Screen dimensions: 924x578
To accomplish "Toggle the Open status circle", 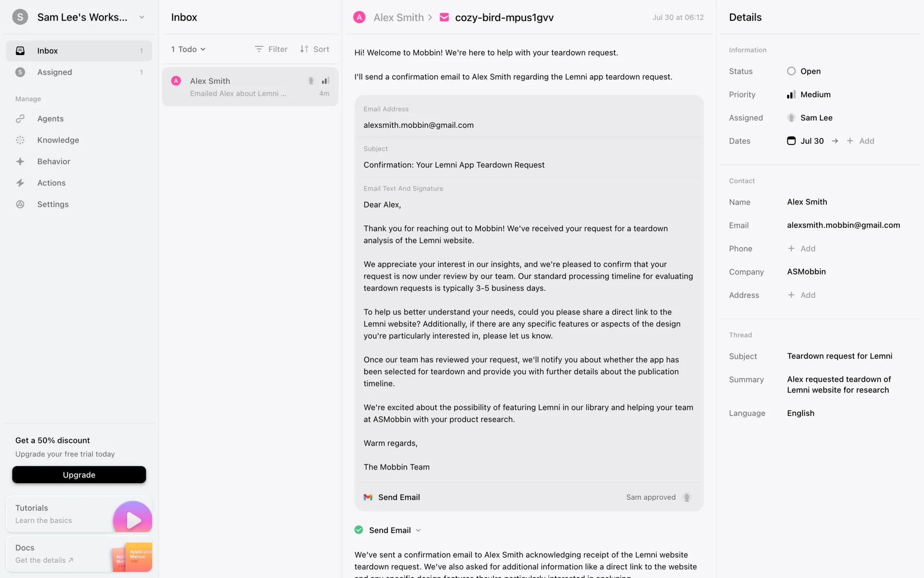I will pyautogui.click(x=791, y=71).
